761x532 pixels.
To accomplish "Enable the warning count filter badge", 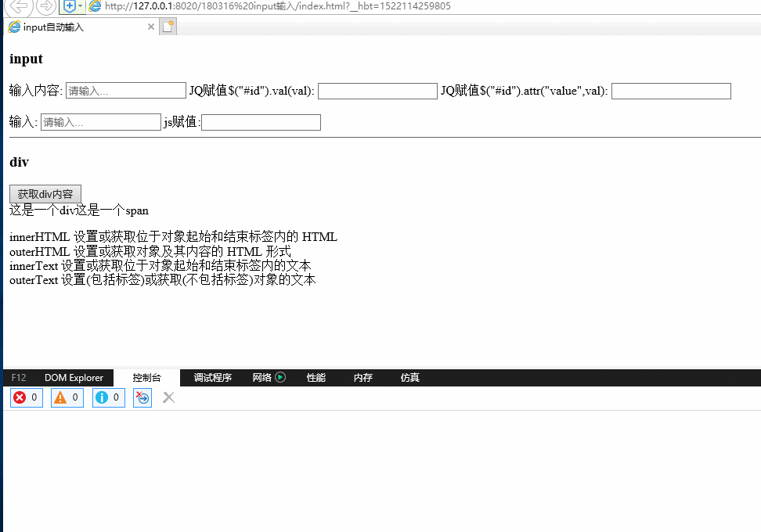I will (x=67, y=397).
